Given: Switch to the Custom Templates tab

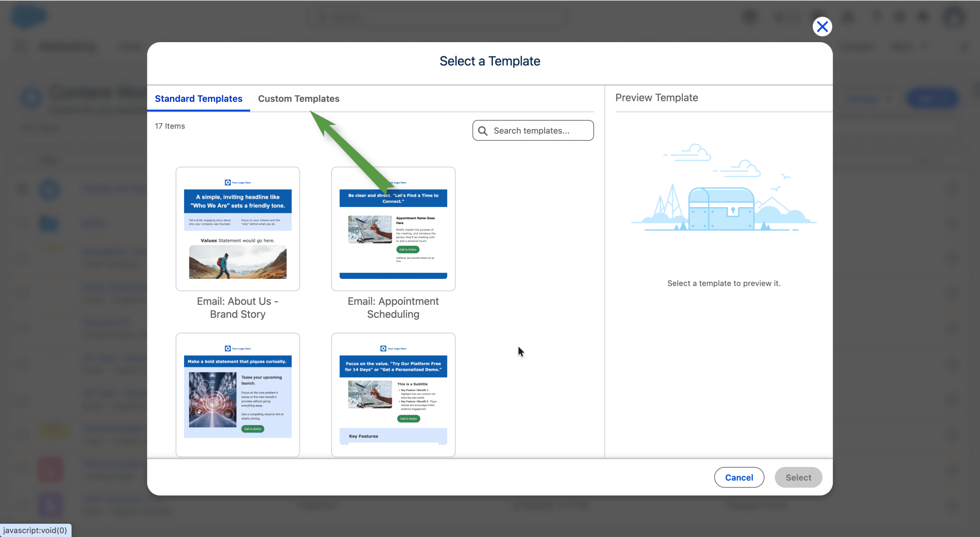Looking at the screenshot, I should (299, 98).
